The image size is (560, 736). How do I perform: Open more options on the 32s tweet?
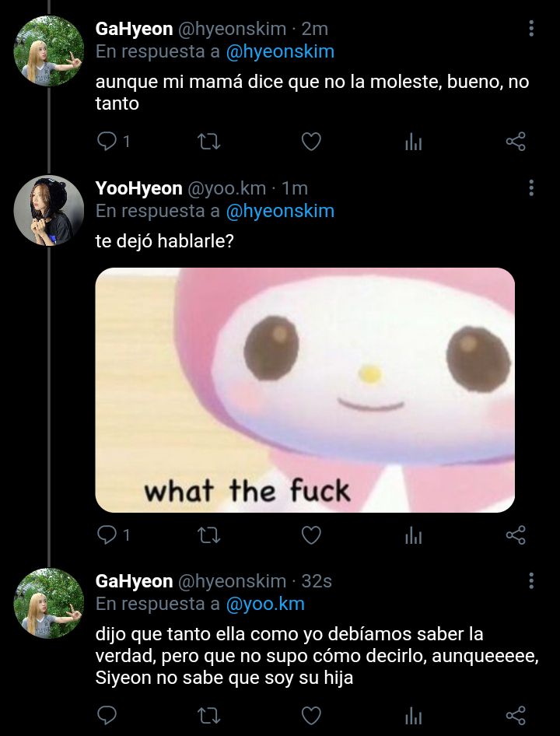(x=531, y=580)
